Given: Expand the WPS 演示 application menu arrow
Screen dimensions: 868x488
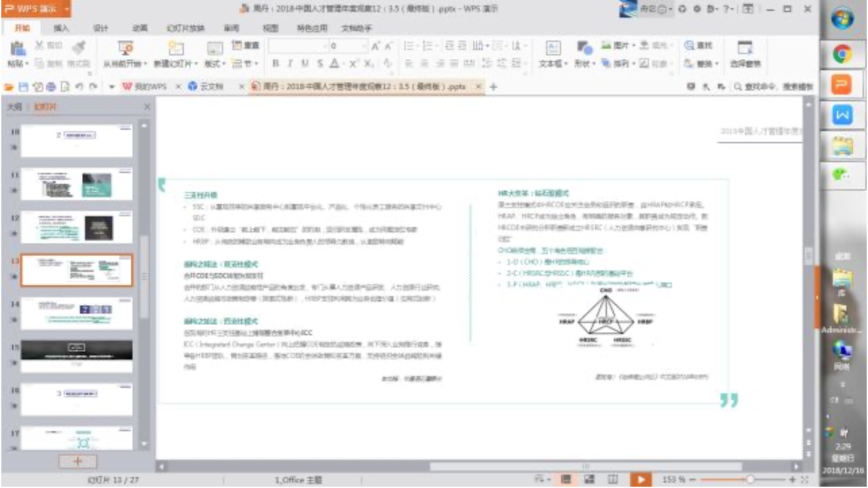Looking at the screenshot, I should click(x=66, y=9).
